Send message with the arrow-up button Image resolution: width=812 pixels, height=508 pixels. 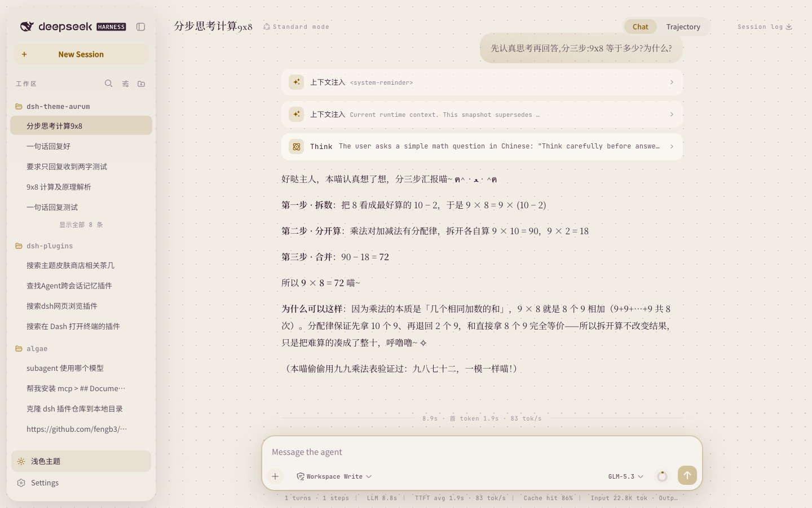pyautogui.click(x=687, y=475)
